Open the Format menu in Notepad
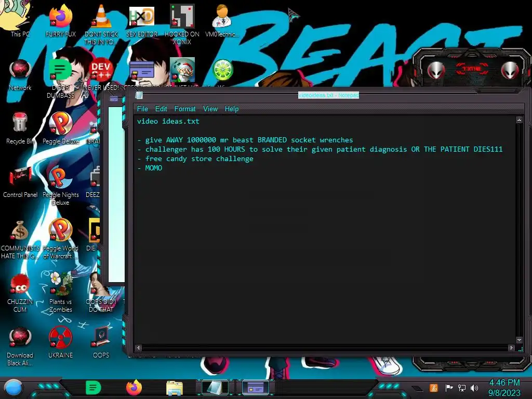532x399 pixels. point(185,109)
